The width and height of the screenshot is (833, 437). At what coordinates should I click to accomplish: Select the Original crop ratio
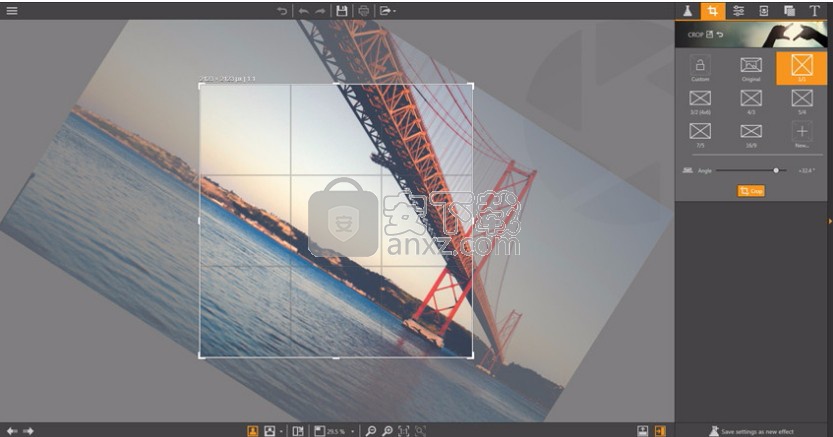751,68
